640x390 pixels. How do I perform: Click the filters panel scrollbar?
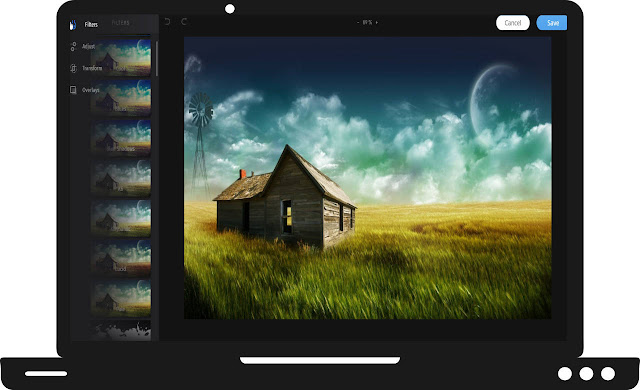157,58
